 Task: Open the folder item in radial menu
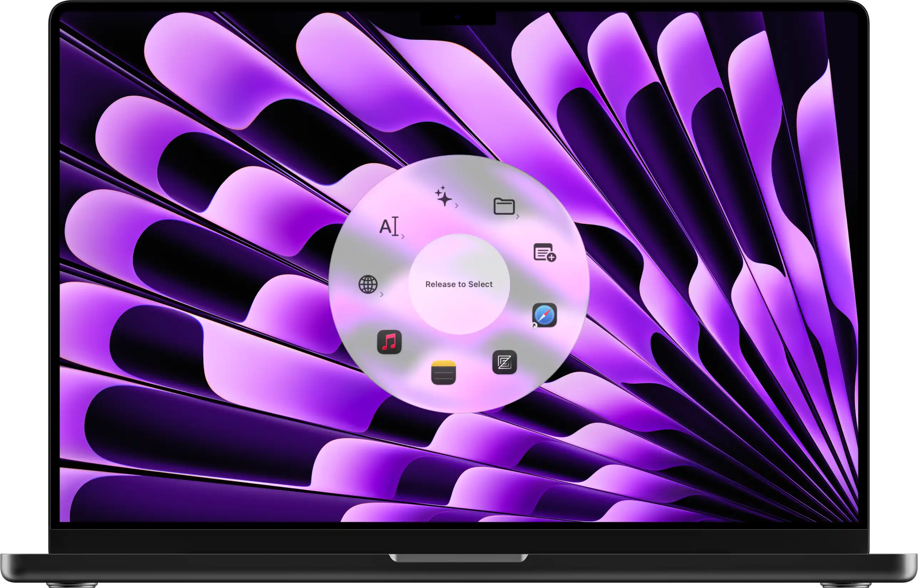click(x=504, y=206)
